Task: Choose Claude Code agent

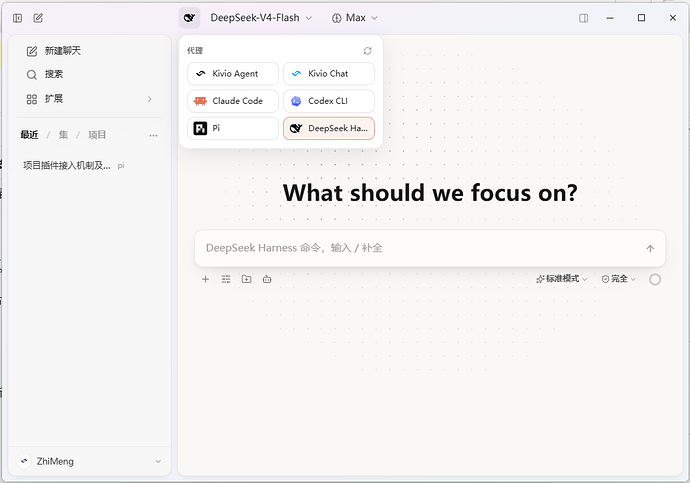Action: click(x=233, y=101)
